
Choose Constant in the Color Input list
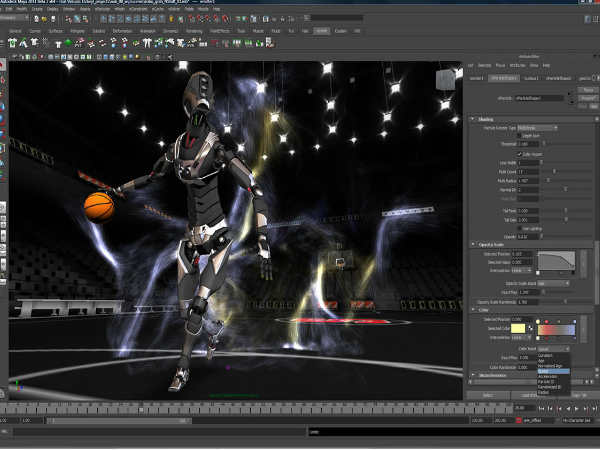[x=553, y=355]
